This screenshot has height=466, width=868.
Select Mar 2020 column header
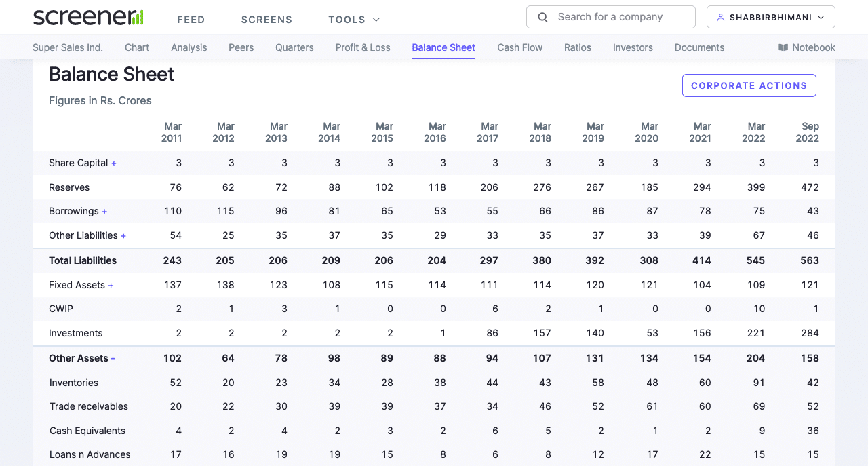(647, 132)
